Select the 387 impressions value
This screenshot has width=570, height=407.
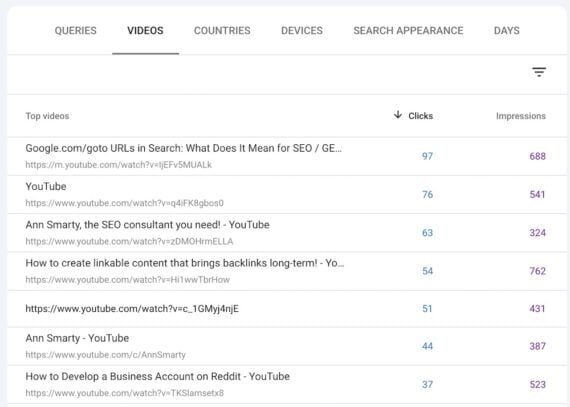[538, 346]
